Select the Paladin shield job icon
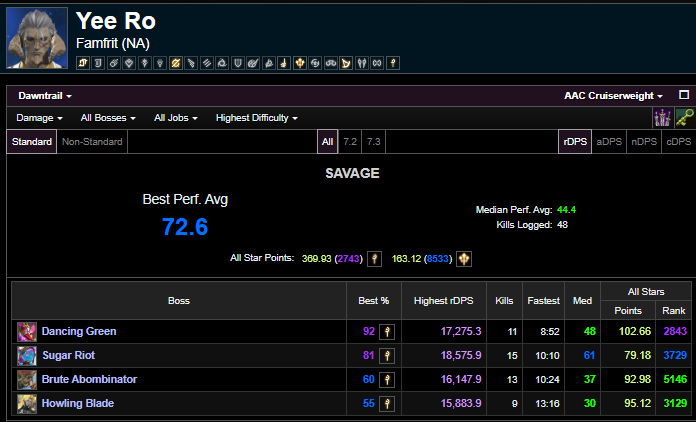Screen dimensions: 696x422 coord(238,63)
